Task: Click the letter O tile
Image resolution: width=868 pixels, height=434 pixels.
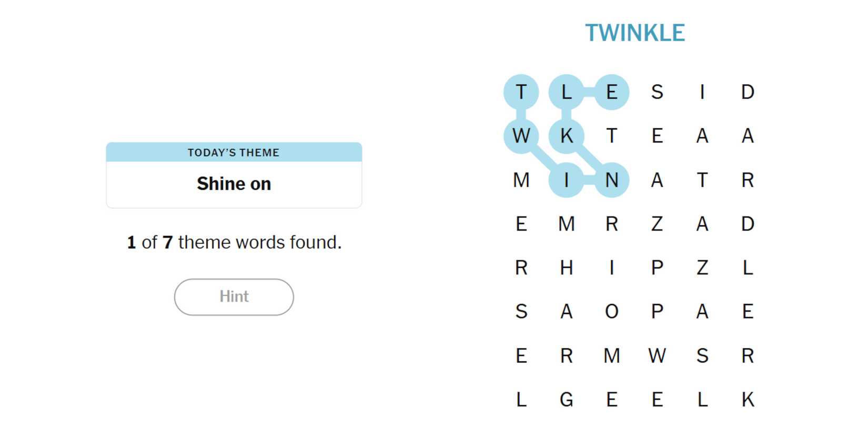Action: point(611,311)
